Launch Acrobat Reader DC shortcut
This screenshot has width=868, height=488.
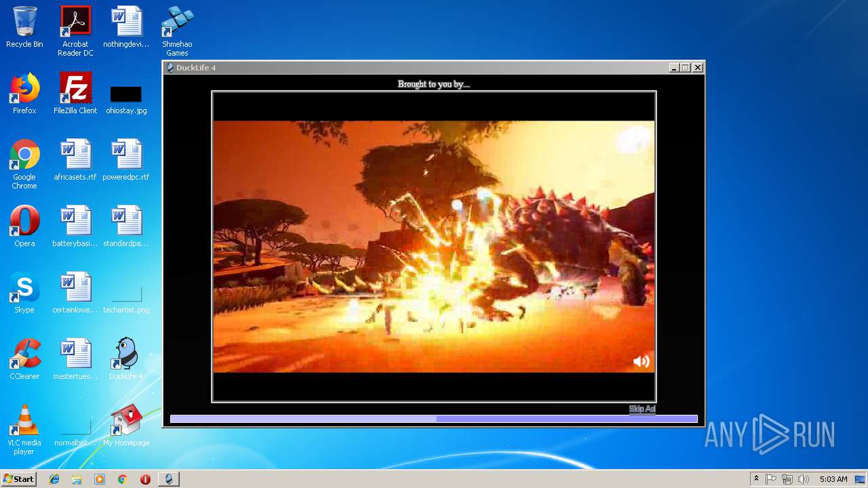(75, 32)
